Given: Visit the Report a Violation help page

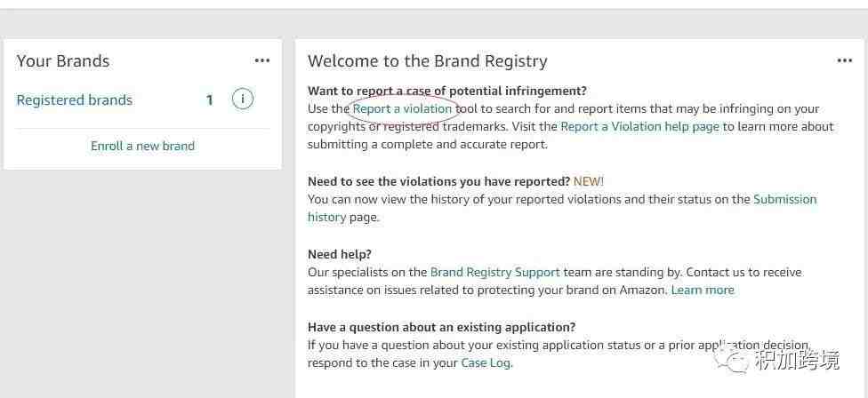Looking at the screenshot, I should tap(640, 126).
